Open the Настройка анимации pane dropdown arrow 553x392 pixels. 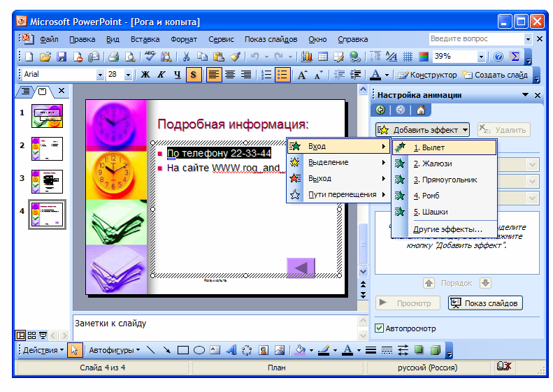[525, 95]
